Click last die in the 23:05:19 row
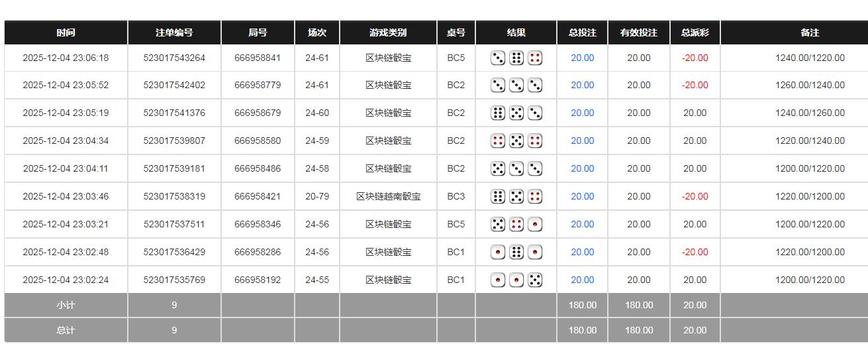868x346 pixels. [535, 113]
